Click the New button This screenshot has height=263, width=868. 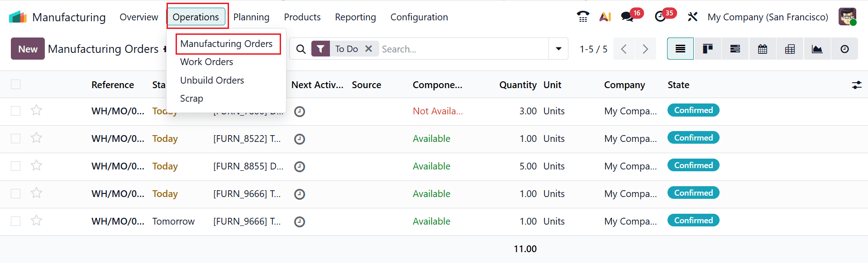[x=28, y=49]
